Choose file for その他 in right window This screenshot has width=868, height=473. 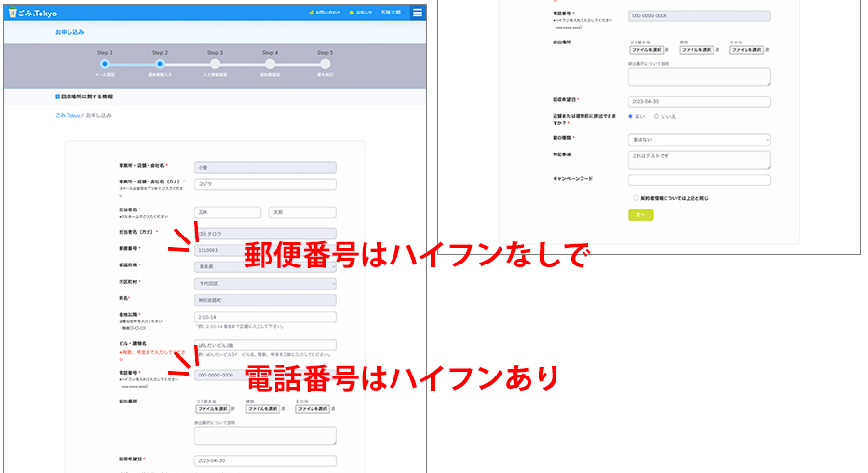click(x=746, y=50)
